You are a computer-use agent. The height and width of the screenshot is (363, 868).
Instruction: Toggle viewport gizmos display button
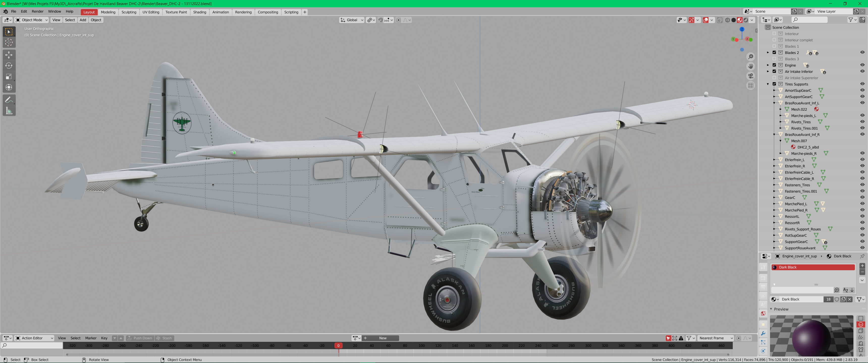(x=691, y=20)
